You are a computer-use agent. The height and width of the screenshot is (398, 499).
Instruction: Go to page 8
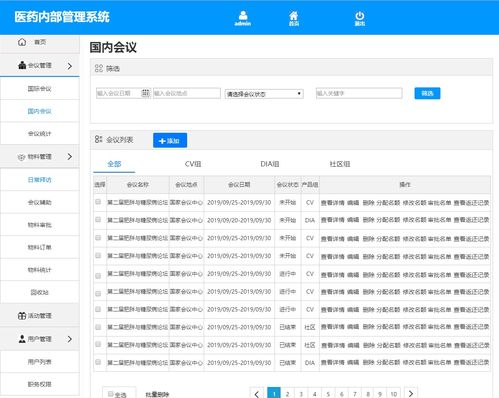(x=368, y=394)
